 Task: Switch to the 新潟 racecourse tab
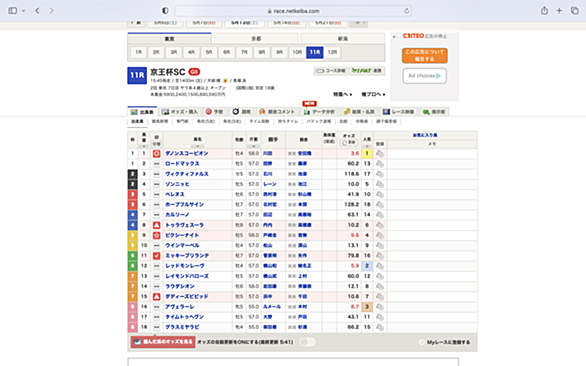coord(343,39)
